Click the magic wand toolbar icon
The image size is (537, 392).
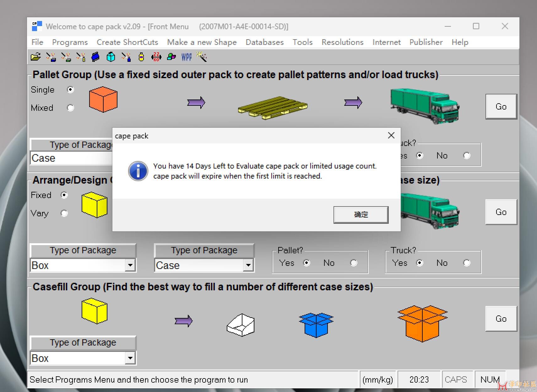tap(202, 57)
